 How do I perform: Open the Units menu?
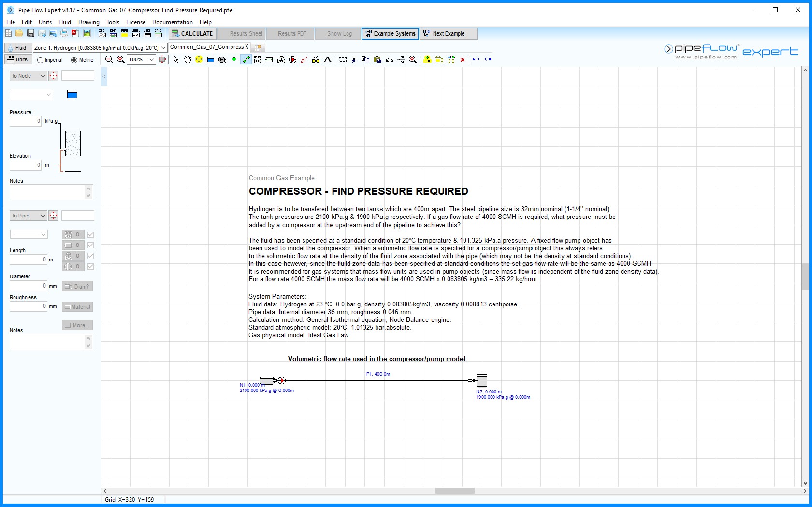tap(45, 22)
